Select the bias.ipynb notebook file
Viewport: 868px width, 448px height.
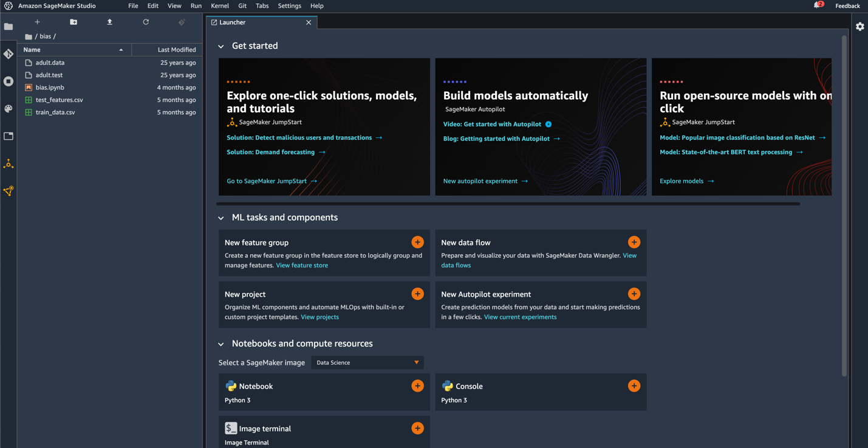tap(110, 88)
